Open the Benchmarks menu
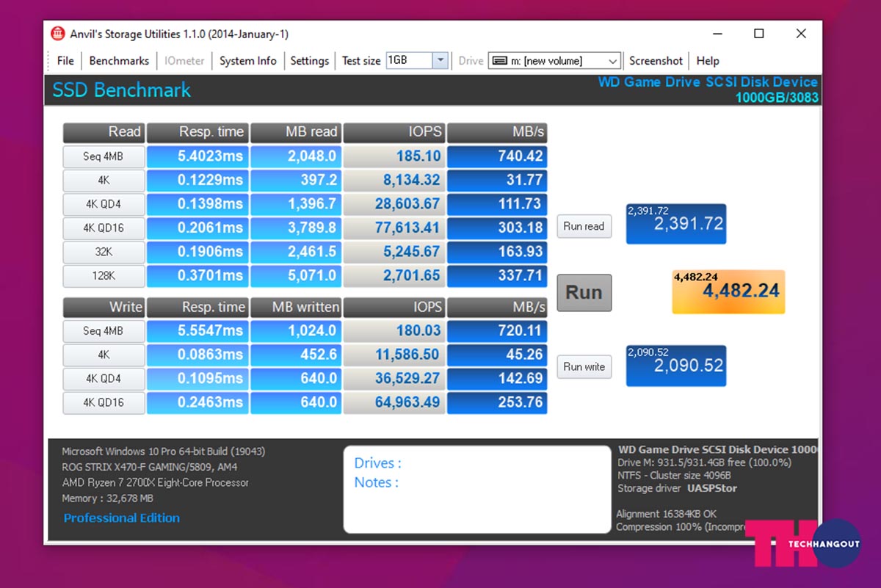The height and width of the screenshot is (588, 881). (119, 61)
